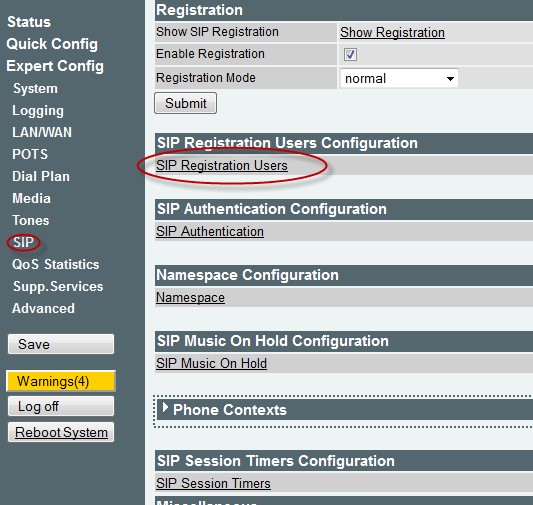Click the Reboot System button
This screenshot has height=505, width=533.
point(61,432)
